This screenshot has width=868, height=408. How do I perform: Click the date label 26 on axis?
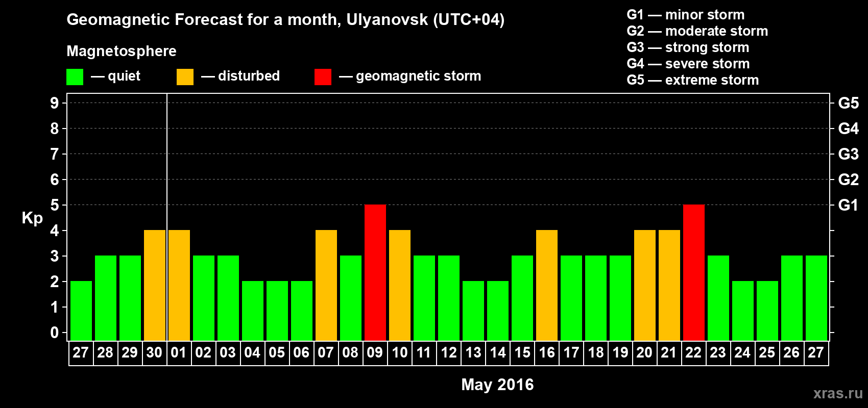click(x=791, y=353)
